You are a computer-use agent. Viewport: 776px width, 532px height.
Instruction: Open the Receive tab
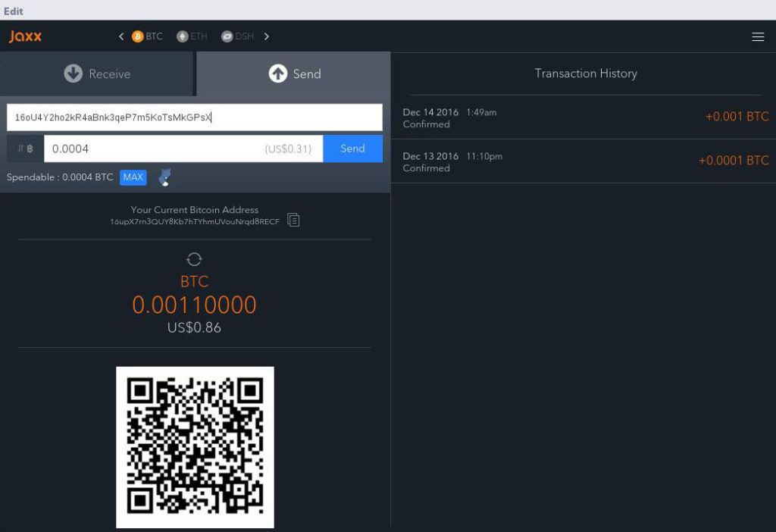coord(96,74)
